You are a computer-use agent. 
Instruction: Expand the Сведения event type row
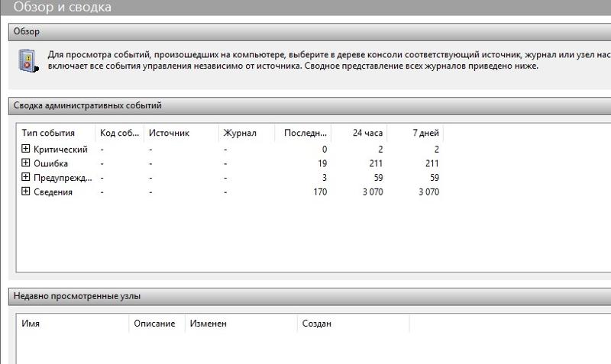pyautogui.click(x=25, y=191)
